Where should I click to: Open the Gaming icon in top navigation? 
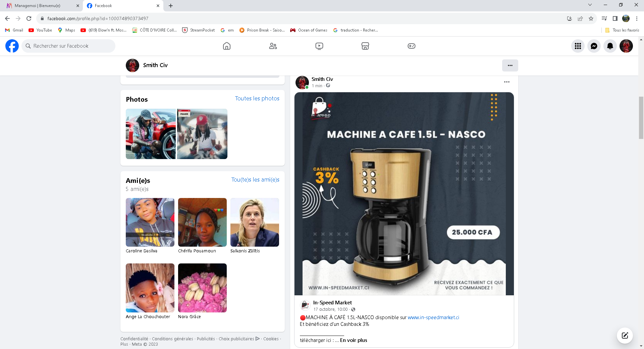click(x=412, y=46)
